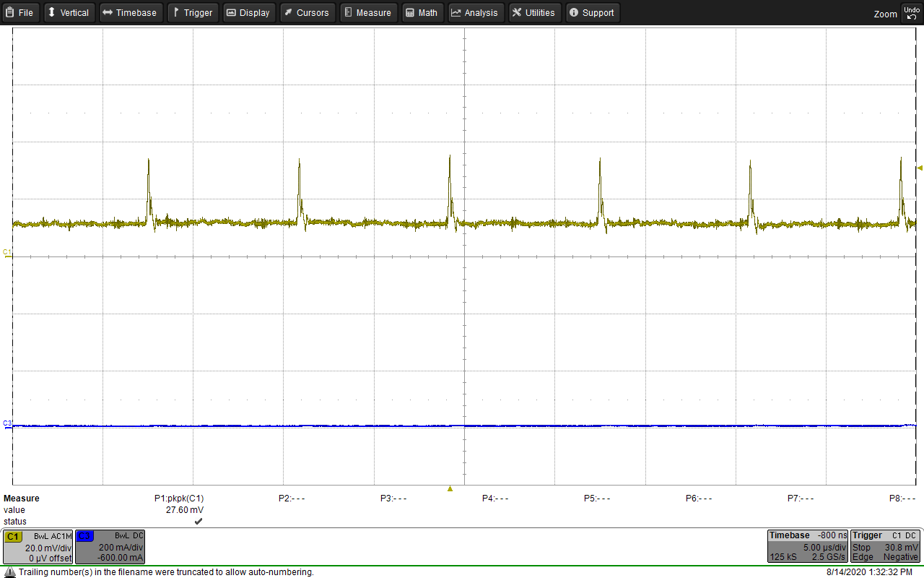
Task: Select the P1:pkpk(C1) measurement
Action: 179,499
